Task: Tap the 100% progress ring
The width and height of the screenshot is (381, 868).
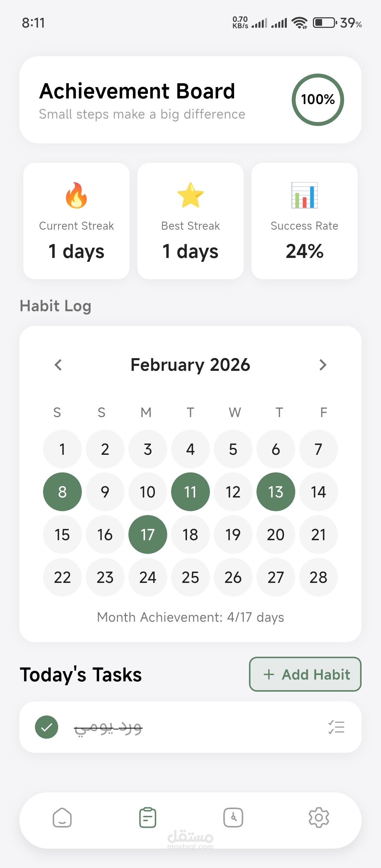Action: pos(318,100)
